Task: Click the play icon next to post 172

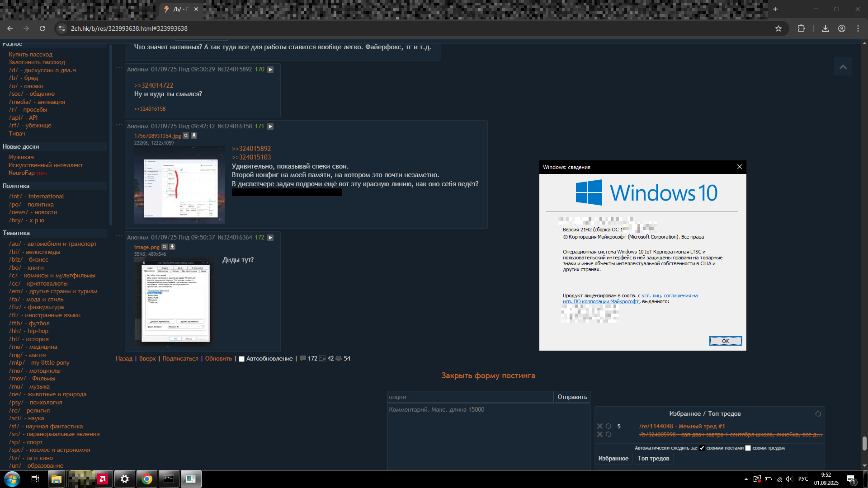Action: point(270,238)
